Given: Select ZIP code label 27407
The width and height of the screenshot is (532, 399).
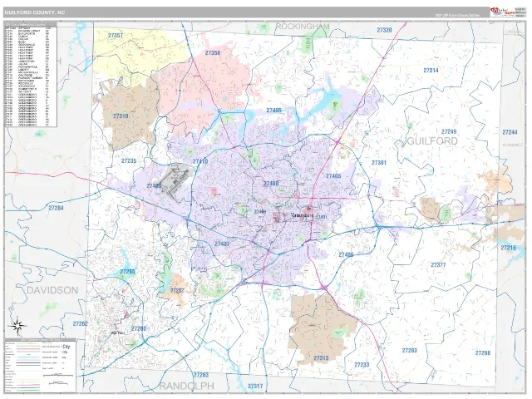Looking at the screenshot, I should [x=222, y=244].
